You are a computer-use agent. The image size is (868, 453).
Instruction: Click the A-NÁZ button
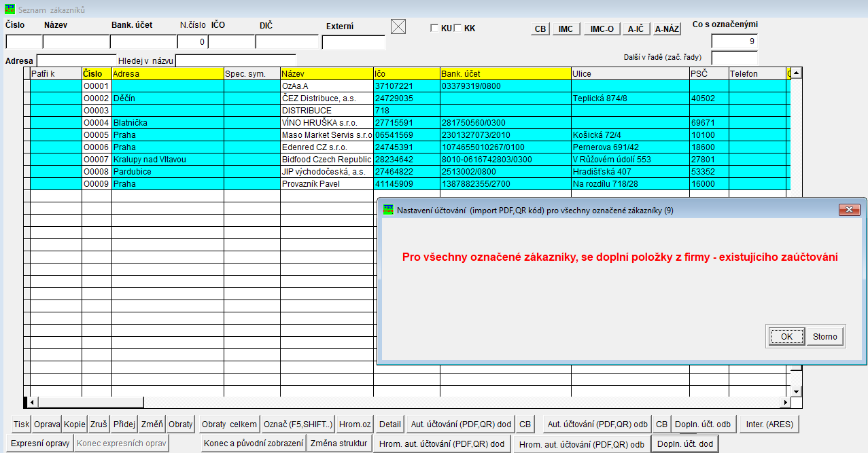[x=667, y=29]
